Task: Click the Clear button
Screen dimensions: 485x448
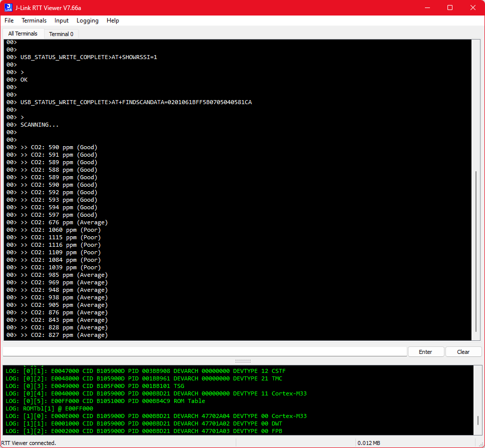Action: tap(463, 352)
